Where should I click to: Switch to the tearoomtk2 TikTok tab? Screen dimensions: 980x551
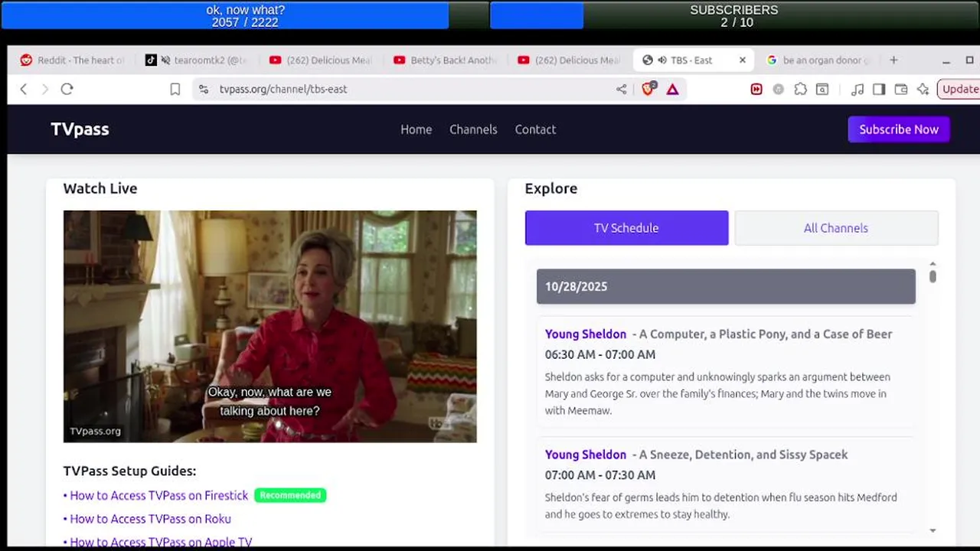[x=196, y=60]
